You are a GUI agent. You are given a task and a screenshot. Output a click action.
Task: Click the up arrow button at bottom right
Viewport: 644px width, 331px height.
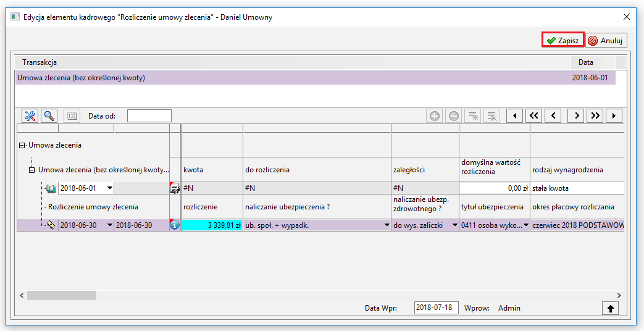coord(610,308)
